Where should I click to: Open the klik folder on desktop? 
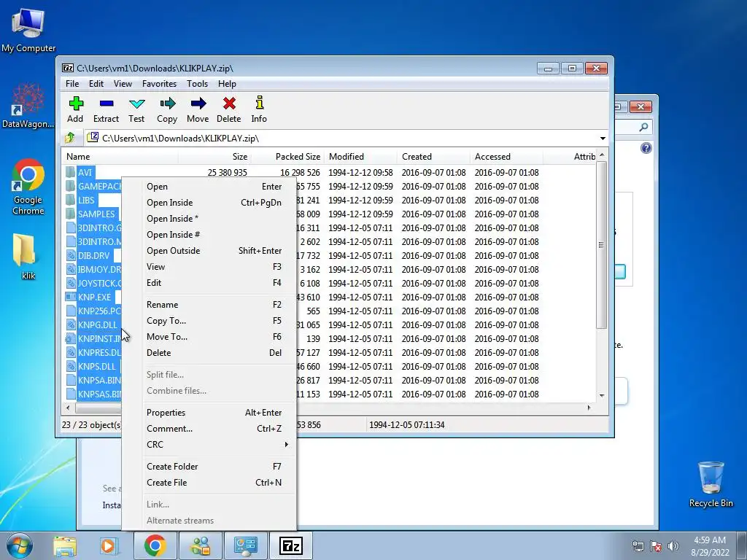(25, 256)
